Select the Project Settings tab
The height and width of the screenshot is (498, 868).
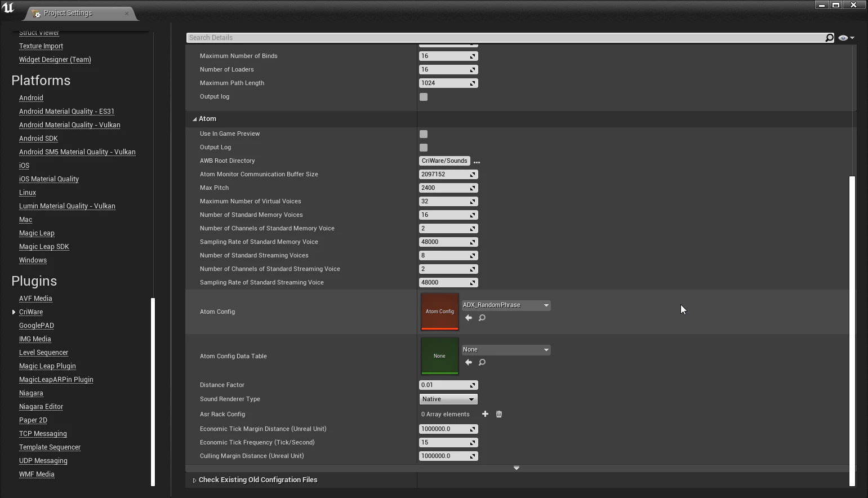[82, 13]
